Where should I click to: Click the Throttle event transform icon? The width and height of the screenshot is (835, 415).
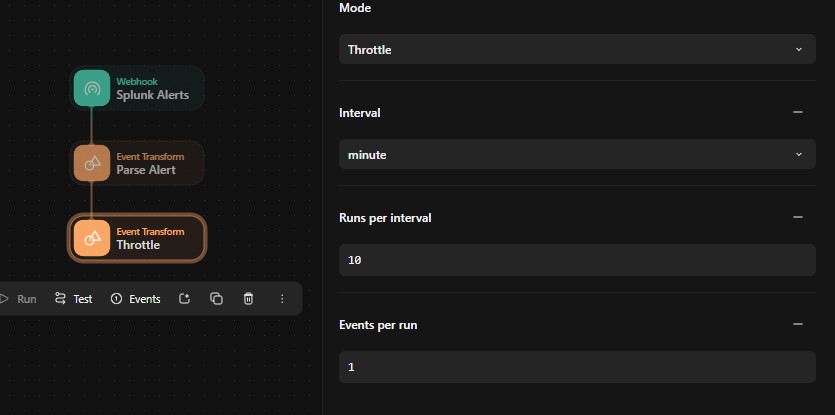(x=92, y=238)
